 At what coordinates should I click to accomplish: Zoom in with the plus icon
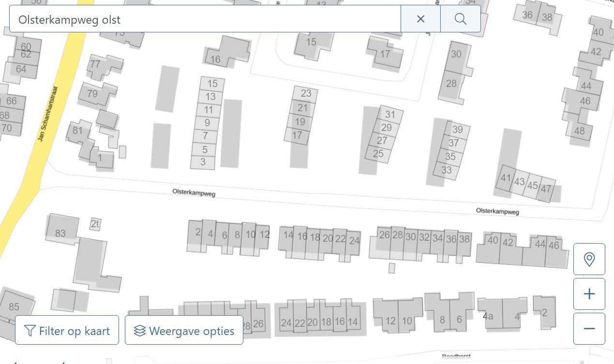589,294
